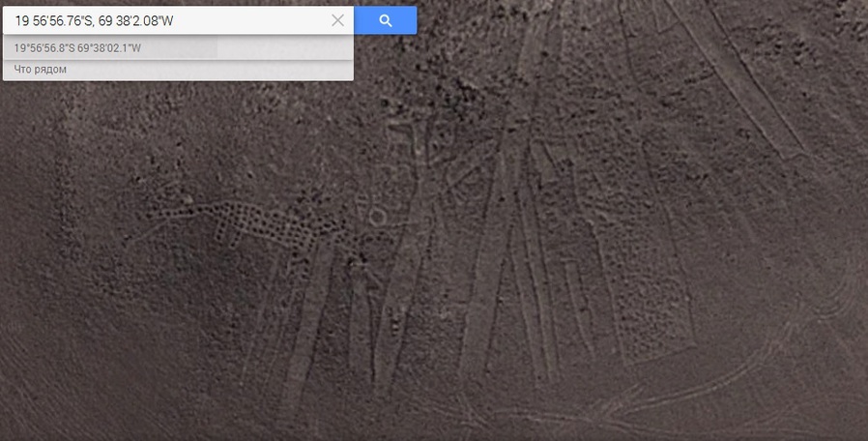Click the blue magnifier search button
Viewport: 868px width, 441px height.
point(386,20)
